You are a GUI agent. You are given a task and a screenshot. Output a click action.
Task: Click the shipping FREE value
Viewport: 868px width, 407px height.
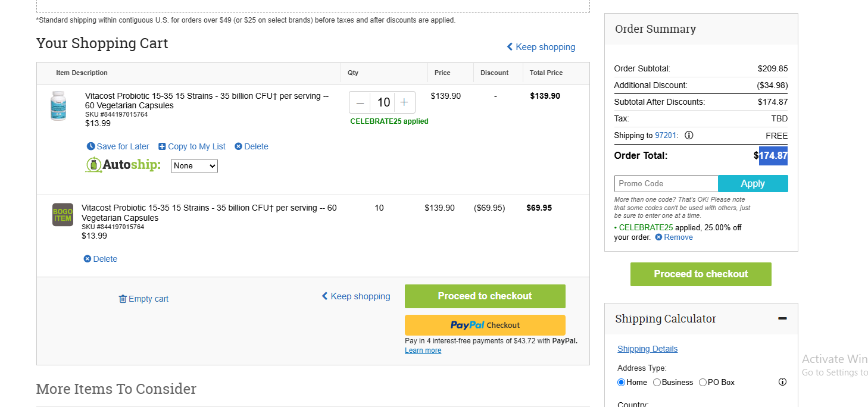click(x=777, y=136)
